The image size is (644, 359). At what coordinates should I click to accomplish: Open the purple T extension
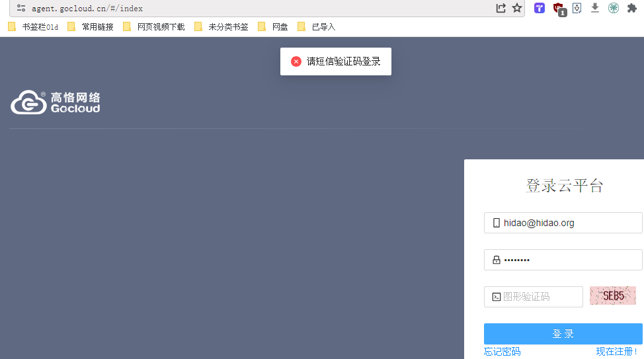[x=540, y=8]
